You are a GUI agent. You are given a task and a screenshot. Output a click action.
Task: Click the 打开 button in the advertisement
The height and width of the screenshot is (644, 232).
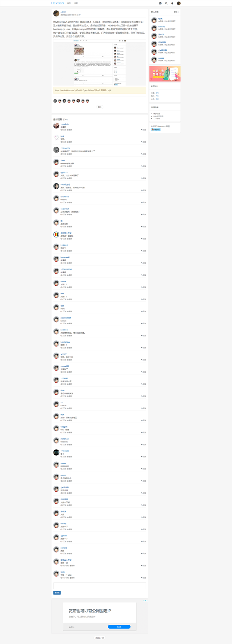[119, 626]
